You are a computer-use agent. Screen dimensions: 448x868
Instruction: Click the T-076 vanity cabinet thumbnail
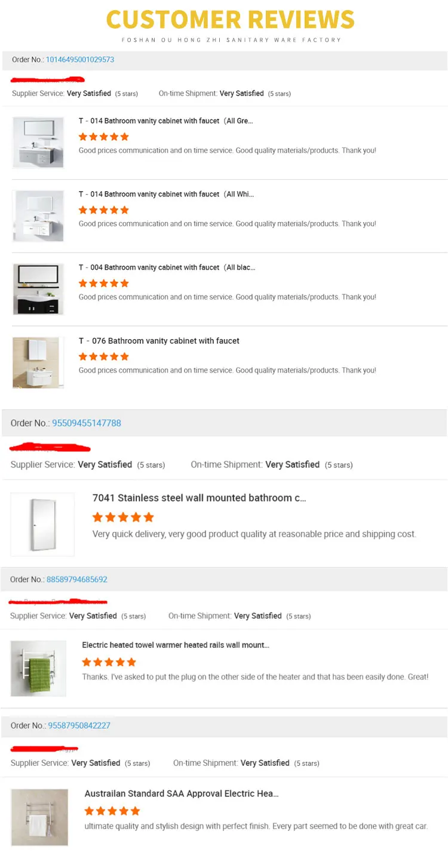pos(38,362)
